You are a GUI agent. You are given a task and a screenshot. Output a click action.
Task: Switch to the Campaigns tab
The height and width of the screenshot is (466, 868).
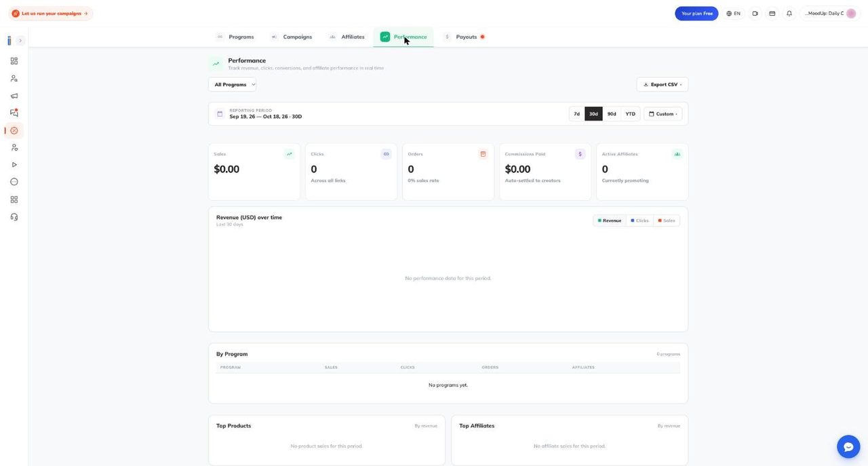point(291,37)
